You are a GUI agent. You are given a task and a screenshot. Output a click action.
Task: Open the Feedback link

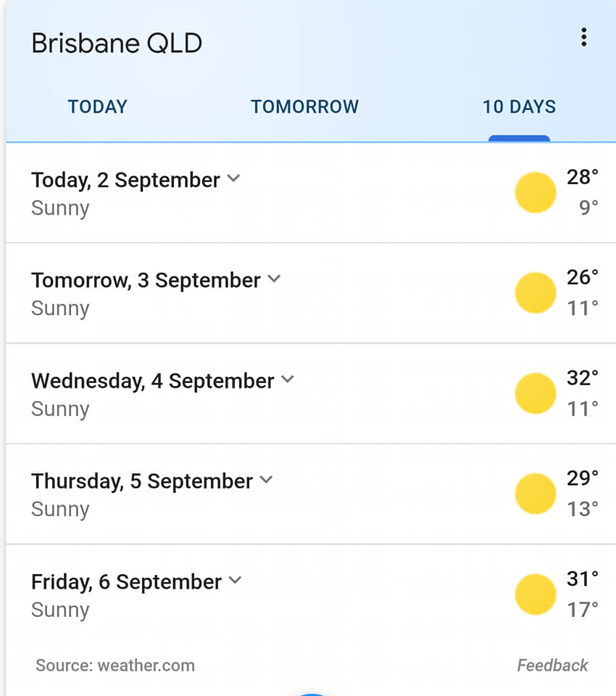click(x=552, y=666)
